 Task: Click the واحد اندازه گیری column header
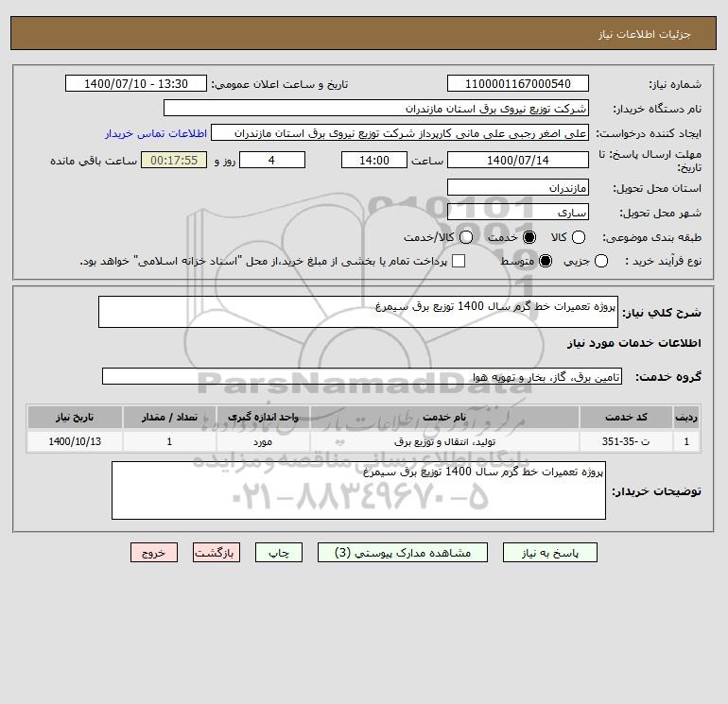click(263, 417)
